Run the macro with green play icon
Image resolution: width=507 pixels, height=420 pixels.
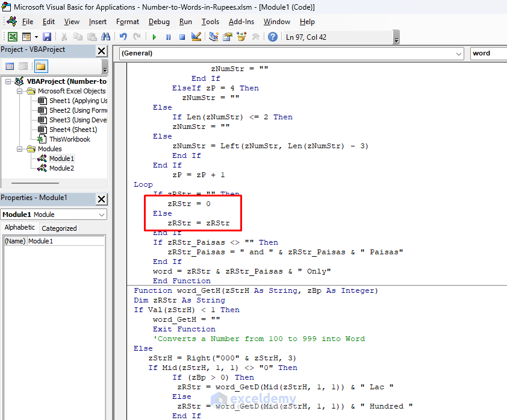(x=154, y=37)
